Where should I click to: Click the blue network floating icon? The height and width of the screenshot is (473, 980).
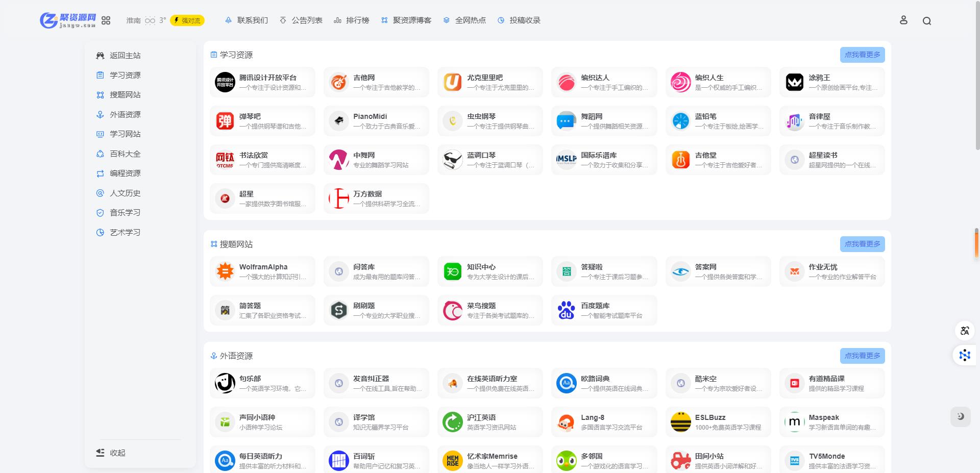pos(965,355)
